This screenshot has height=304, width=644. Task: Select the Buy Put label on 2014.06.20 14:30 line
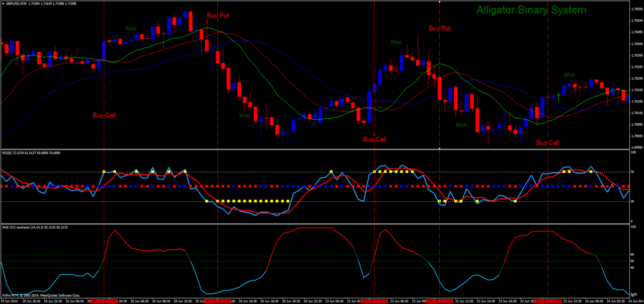218,16
